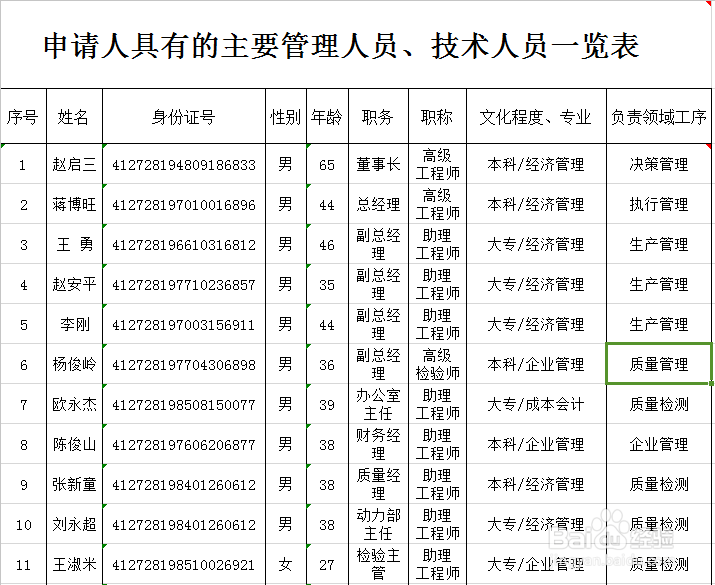Viewport: 715px width, 585px height.
Task: Click ID number 412728198508150077
Action: 184,405
